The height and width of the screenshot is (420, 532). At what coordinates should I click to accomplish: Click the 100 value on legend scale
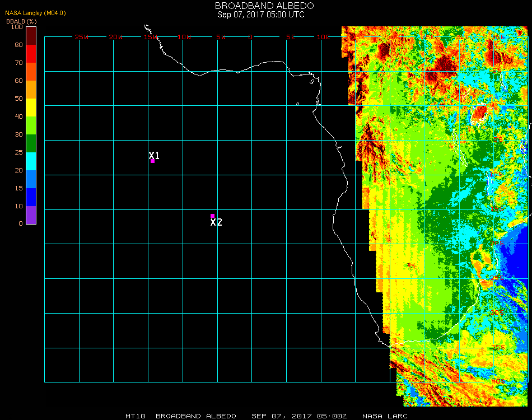pyautogui.click(x=17, y=27)
